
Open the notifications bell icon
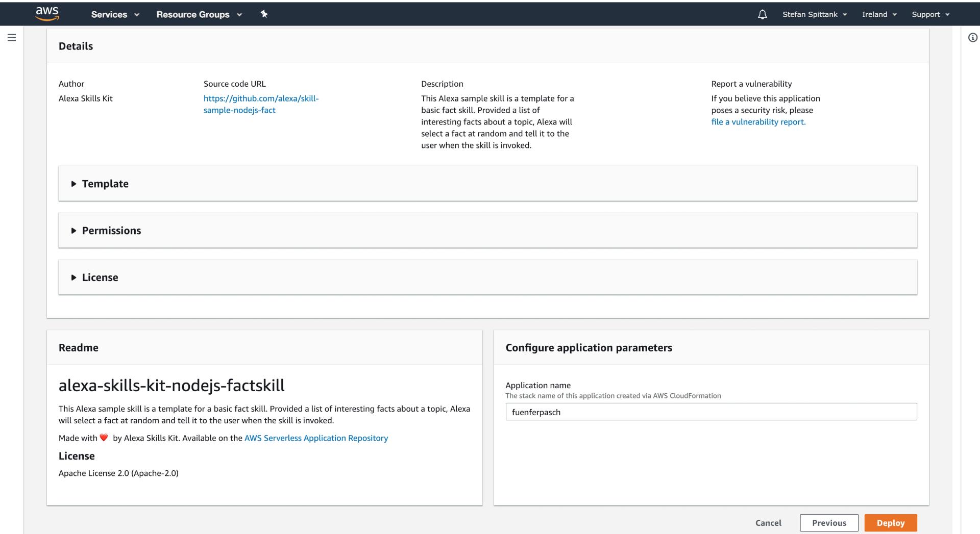coord(762,15)
